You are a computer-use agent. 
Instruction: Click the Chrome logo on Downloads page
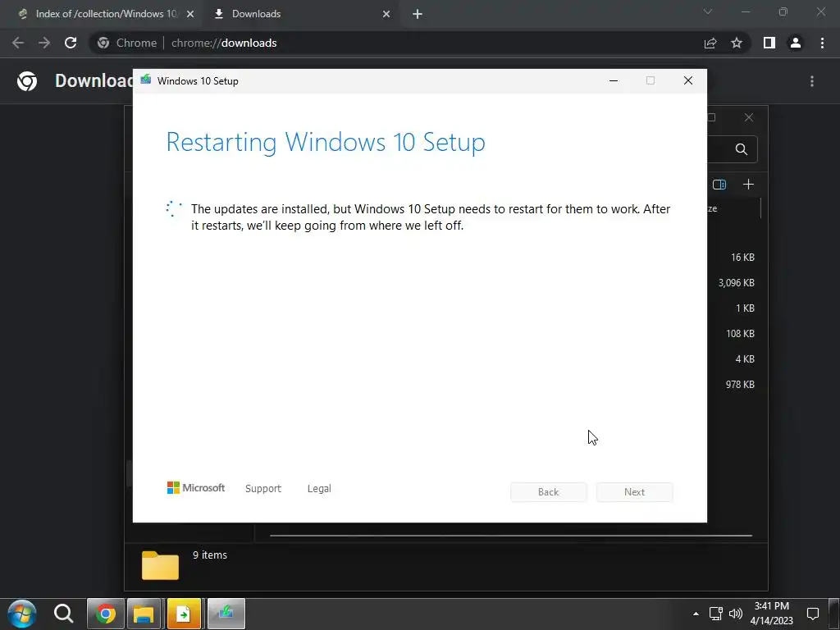pos(27,81)
